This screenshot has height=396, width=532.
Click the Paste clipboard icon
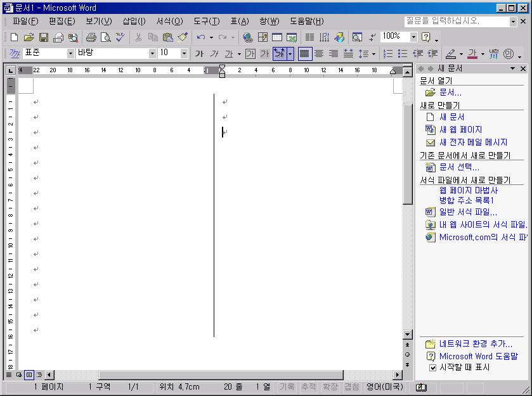[x=167, y=37]
